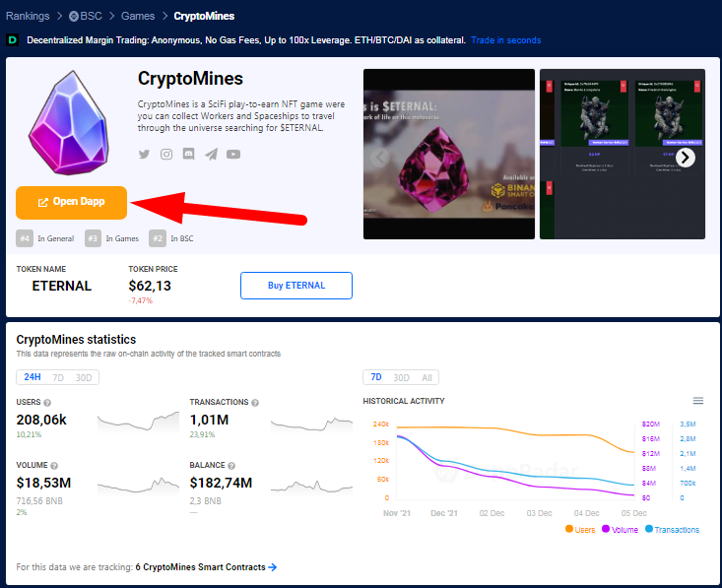This screenshot has width=722, height=588.
Task: Open the pink crystal video thumbnail
Action: click(x=449, y=154)
